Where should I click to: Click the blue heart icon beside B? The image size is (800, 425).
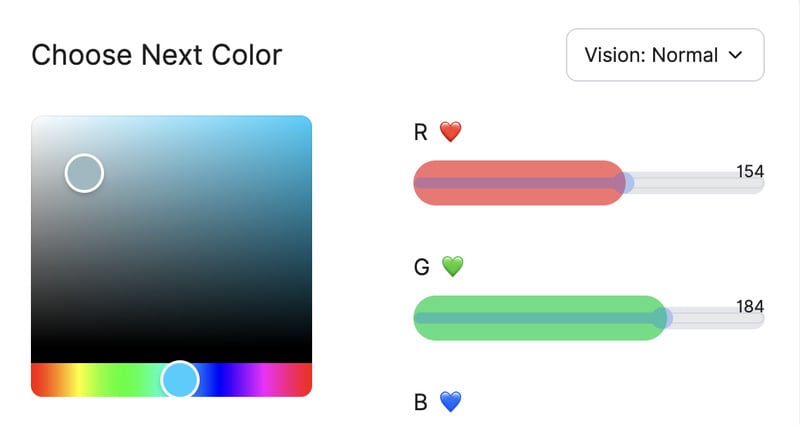click(451, 402)
